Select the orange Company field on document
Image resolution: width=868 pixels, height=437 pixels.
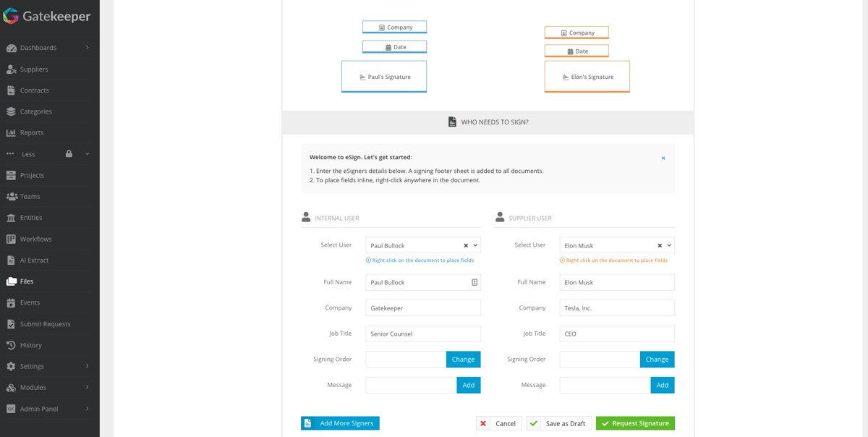pyautogui.click(x=576, y=33)
